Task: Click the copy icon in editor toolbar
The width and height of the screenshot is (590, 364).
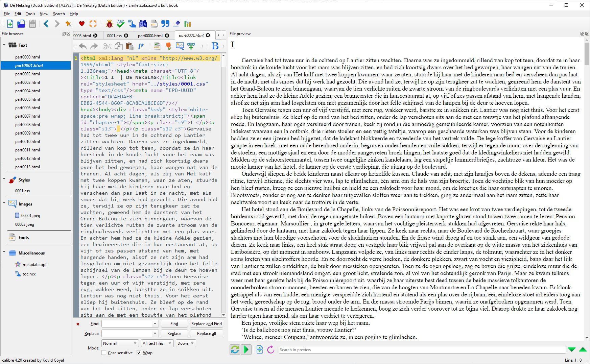Action: pyautogui.click(x=118, y=46)
